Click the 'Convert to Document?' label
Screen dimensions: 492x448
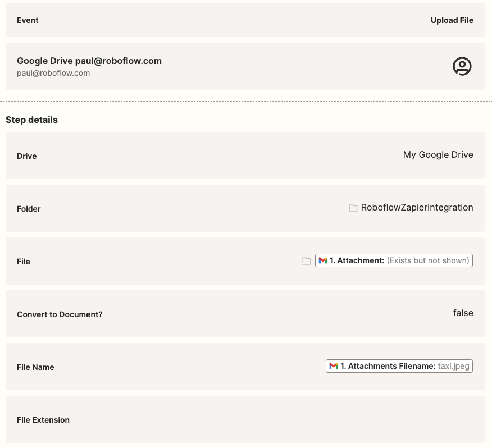60,314
